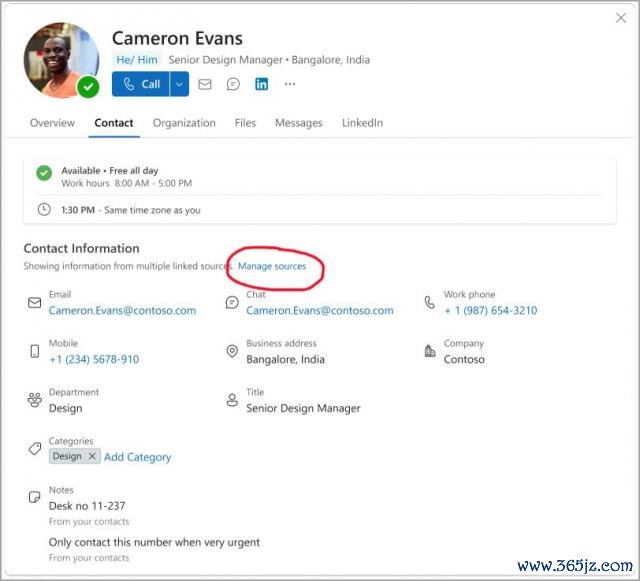Click the people icon beside Department
This screenshot has height=581, width=640.
[x=35, y=400]
